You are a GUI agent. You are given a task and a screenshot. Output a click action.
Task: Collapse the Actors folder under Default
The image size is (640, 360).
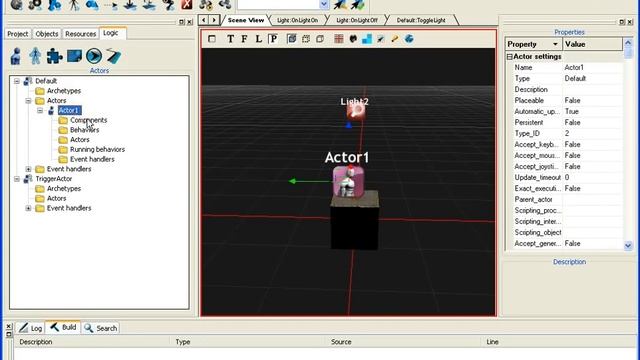28,101
